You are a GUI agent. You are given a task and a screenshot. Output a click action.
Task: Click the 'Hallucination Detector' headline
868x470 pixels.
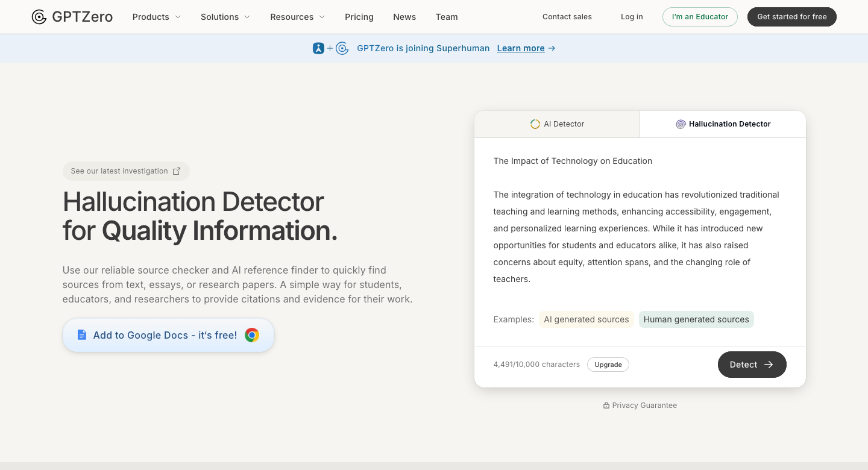coord(193,201)
